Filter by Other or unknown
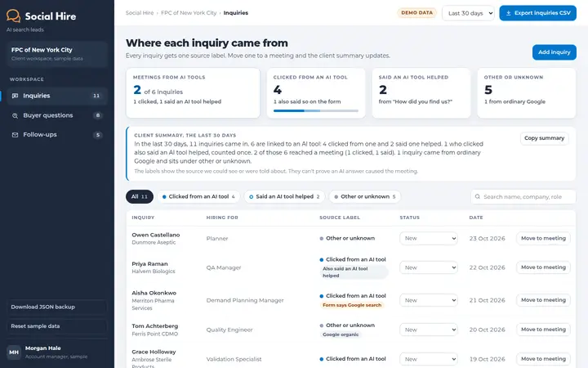 tap(365, 196)
